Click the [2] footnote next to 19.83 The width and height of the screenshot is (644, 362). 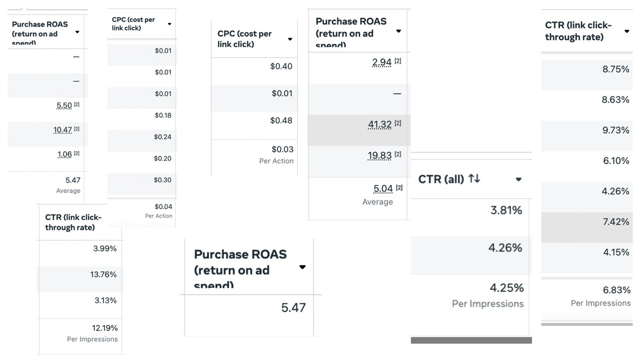[x=398, y=154]
